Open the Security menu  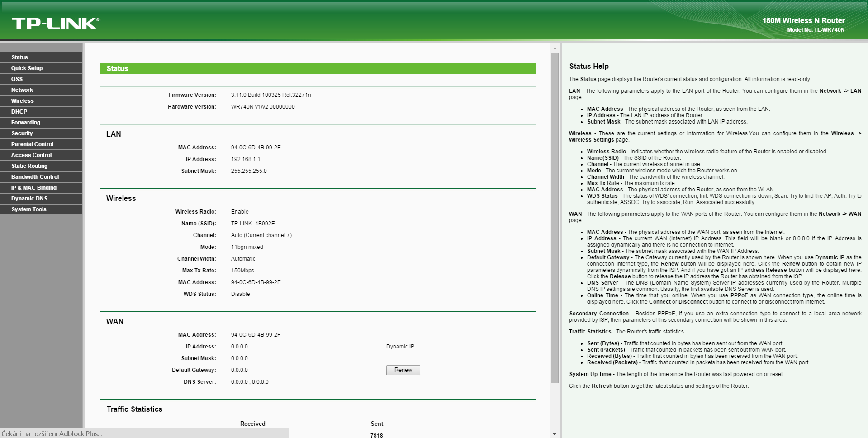(x=41, y=133)
